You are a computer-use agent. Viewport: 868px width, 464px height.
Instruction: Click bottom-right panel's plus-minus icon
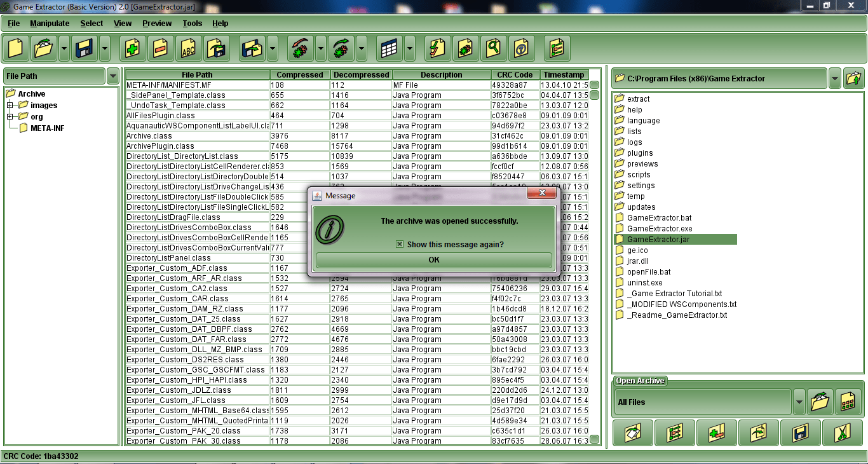[x=717, y=433]
